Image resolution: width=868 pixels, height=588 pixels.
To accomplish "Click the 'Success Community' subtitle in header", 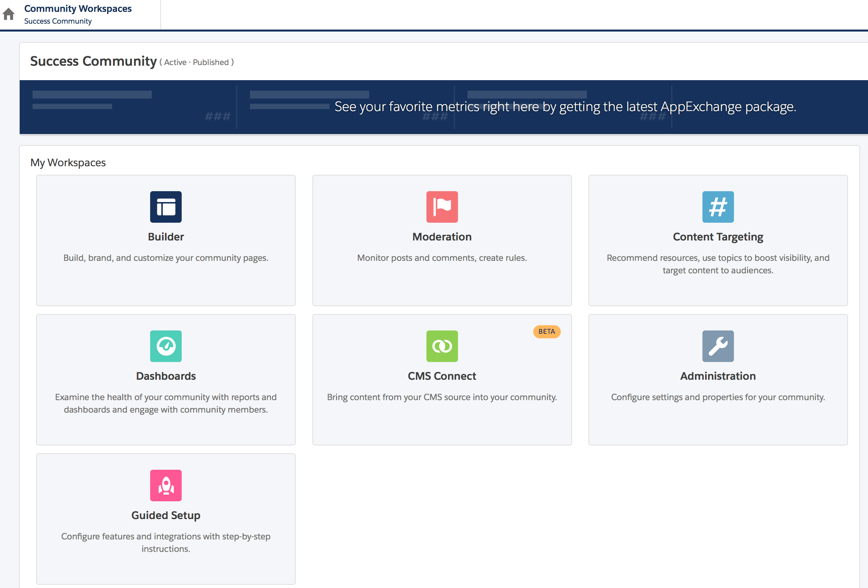I will pos(58,21).
